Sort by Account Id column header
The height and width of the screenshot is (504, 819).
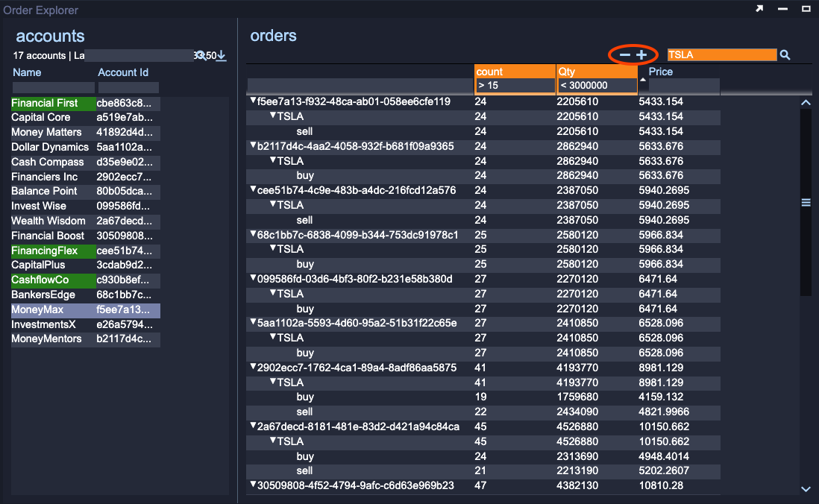tap(123, 72)
